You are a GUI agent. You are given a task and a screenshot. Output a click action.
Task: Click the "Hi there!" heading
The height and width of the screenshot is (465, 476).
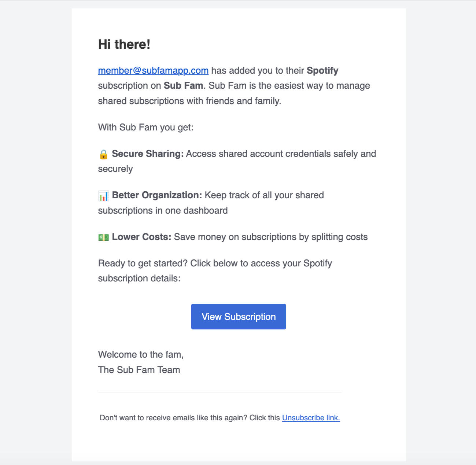(x=124, y=44)
